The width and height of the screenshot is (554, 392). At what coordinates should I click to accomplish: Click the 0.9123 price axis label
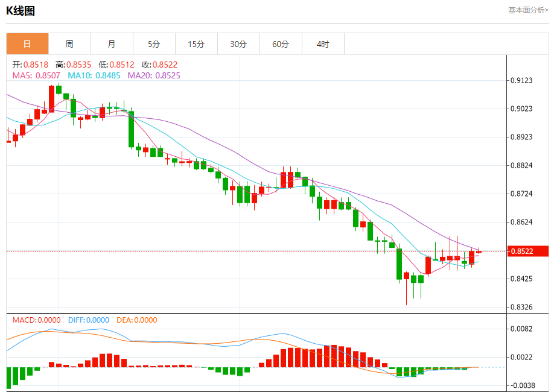coord(521,81)
